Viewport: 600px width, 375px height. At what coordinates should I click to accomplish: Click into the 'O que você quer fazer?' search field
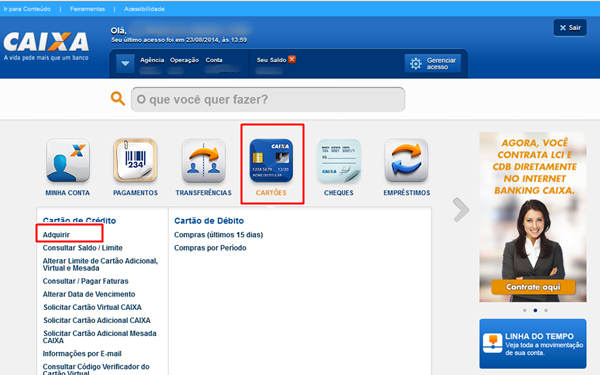(268, 99)
